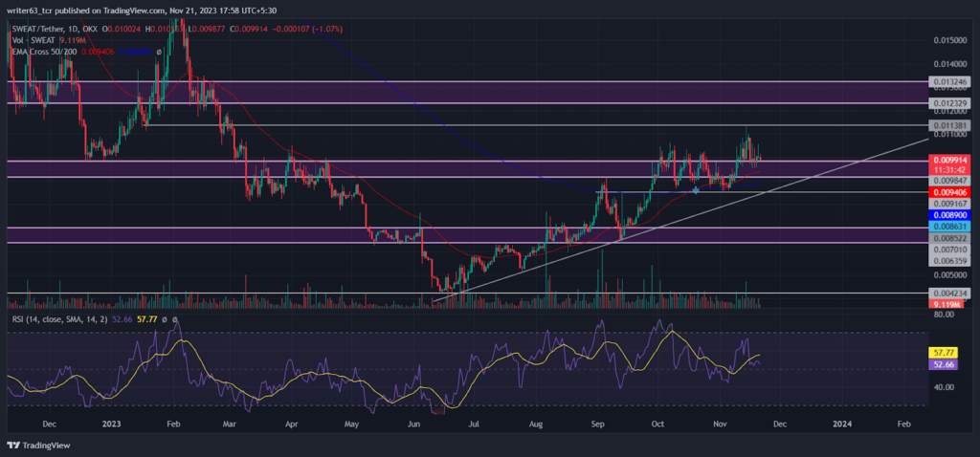Image resolution: width=980 pixels, height=457 pixels.
Task: Click the 80.00 RSI scale tick
Action: pyautogui.click(x=943, y=315)
